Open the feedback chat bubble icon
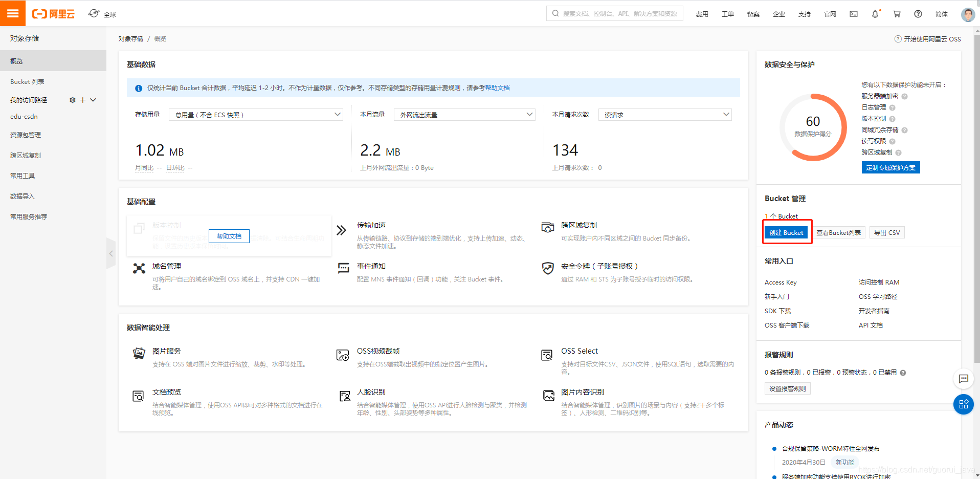Screen dimensions: 980x479 coord(964,379)
